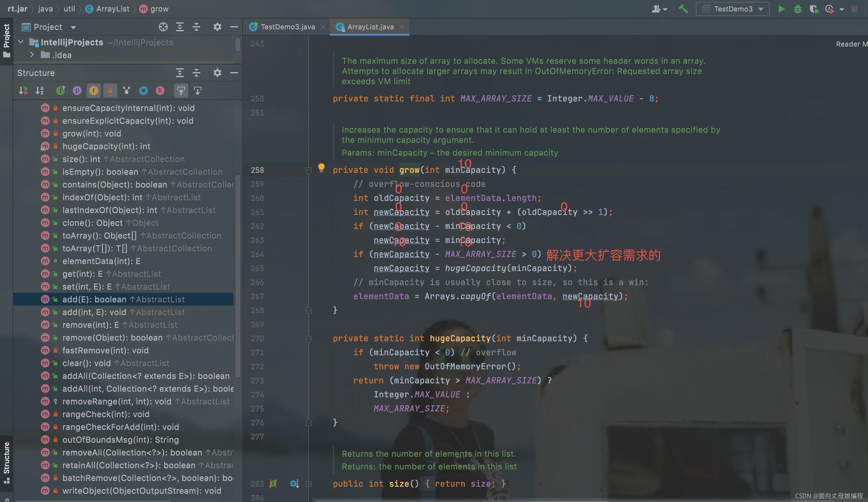Click the code folding marker at line 258
Screen dimensions: 868x502
pos(308,171)
